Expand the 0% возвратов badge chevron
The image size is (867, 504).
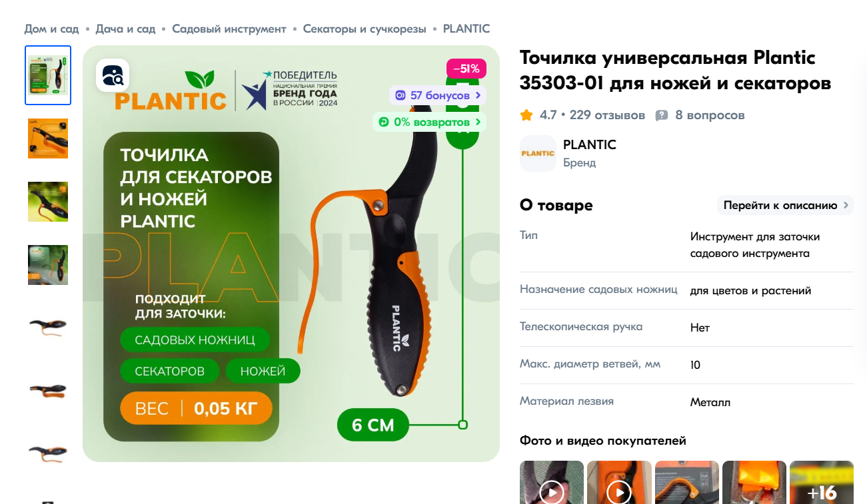click(x=478, y=122)
